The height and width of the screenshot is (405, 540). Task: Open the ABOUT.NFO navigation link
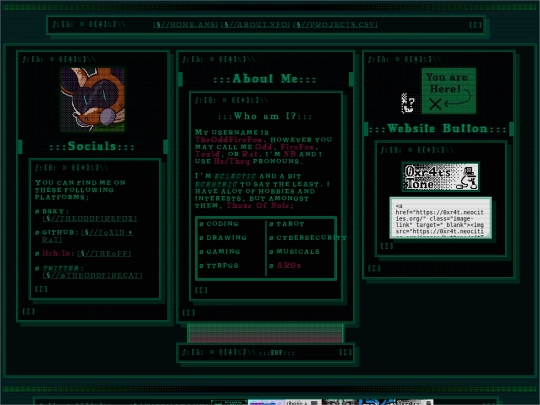255,24
